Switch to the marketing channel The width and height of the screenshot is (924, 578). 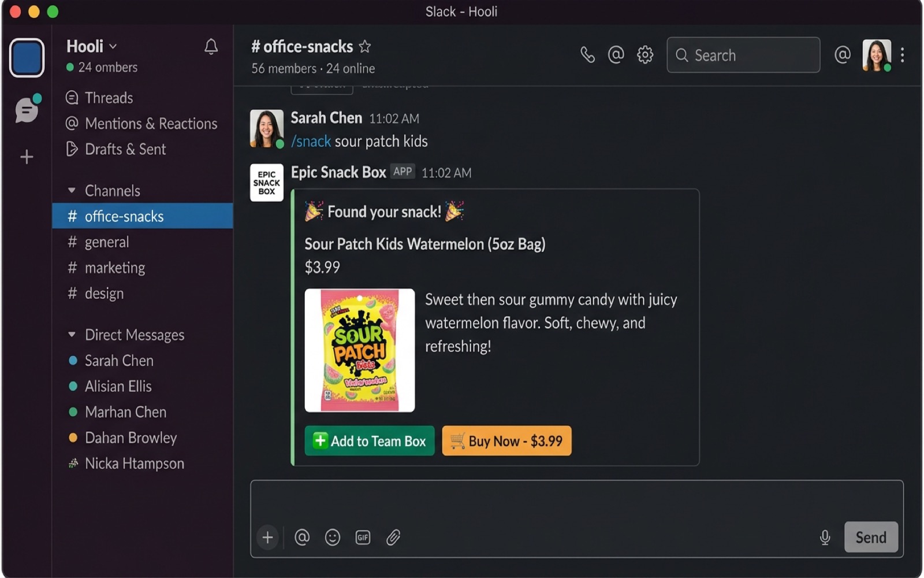click(142, 268)
